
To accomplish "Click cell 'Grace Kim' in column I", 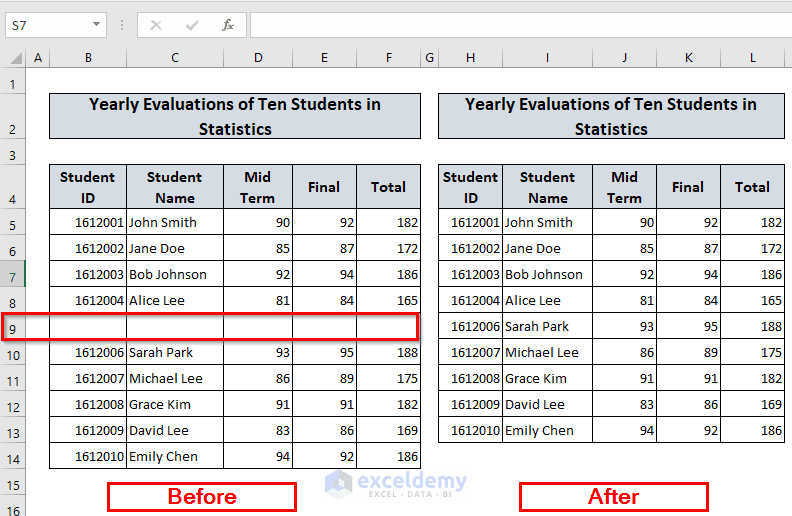I will tap(548, 378).
